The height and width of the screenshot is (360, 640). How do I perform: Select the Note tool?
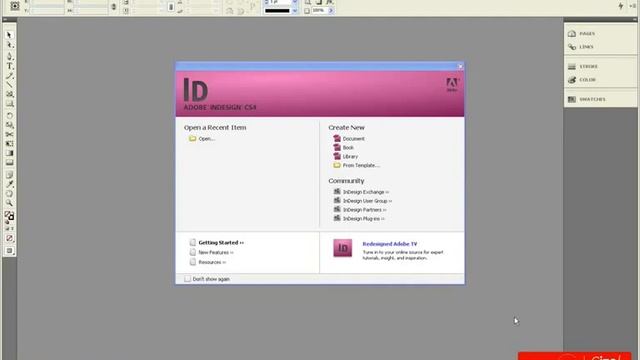(9, 175)
